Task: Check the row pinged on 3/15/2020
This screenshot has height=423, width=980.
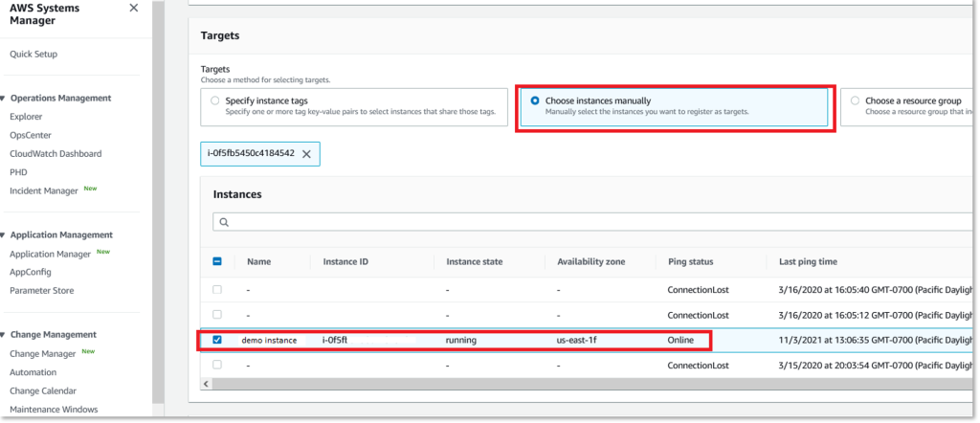Action: tap(217, 365)
